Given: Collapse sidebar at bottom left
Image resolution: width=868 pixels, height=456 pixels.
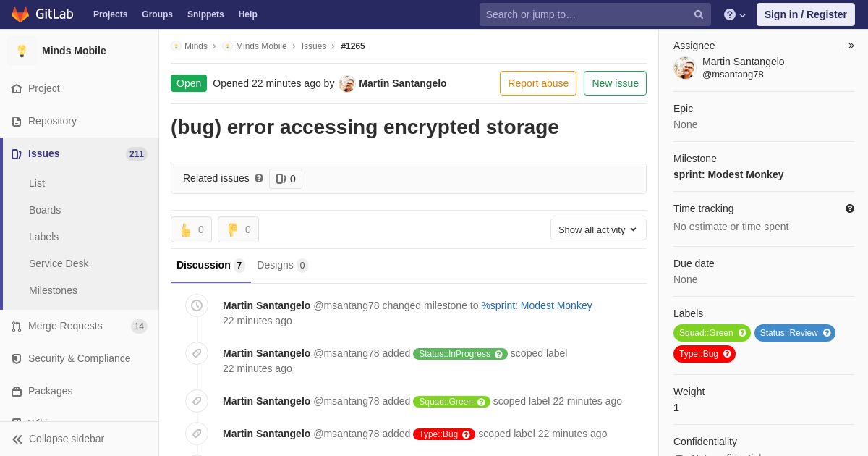Looking at the screenshot, I should click(58, 439).
